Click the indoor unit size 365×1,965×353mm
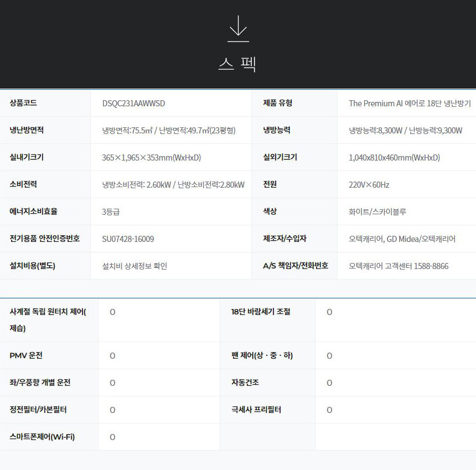This screenshot has width=476, height=470. click(x=151, y=158)
